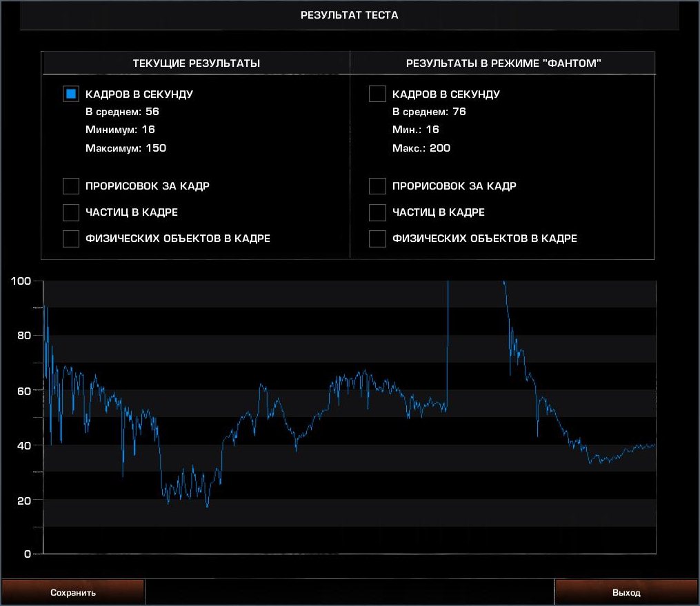Image resolution: width=700 pixels, height=606 pixels.
Task: Click the Макс.: 200 Фантом value
Action: point(421,148)
